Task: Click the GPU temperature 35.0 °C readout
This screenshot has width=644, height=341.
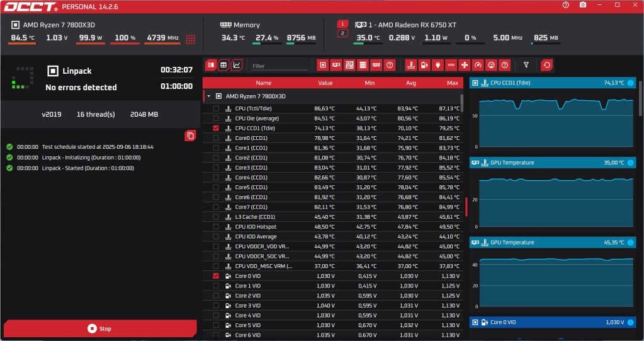Action: (368, 38)
